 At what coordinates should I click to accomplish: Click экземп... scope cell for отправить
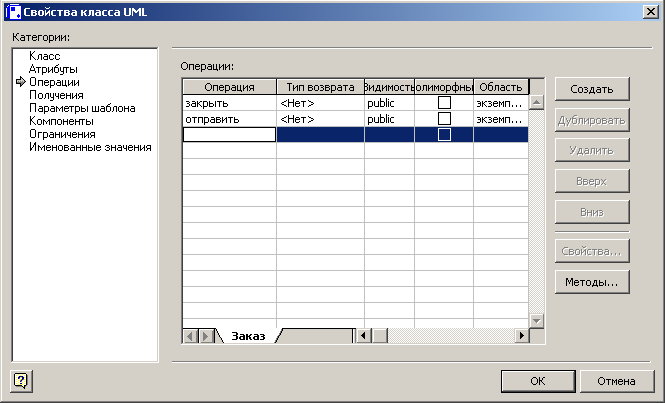(x=501, y=119)
